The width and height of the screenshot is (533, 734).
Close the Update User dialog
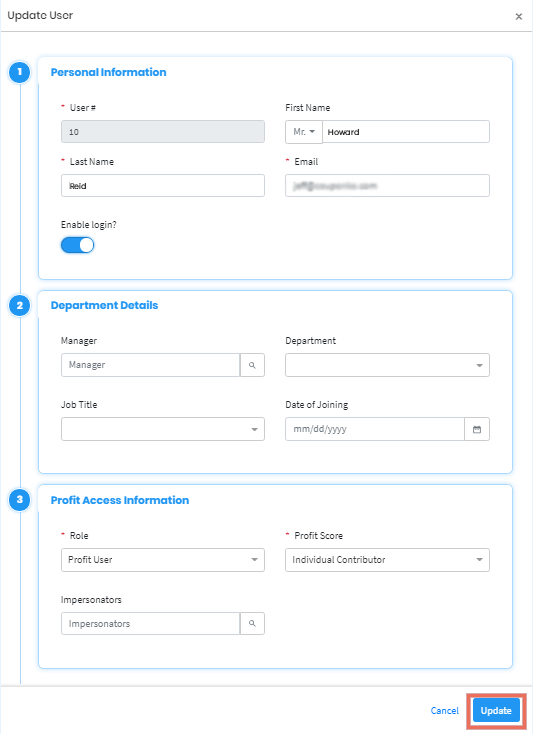(x=518, y=16)
